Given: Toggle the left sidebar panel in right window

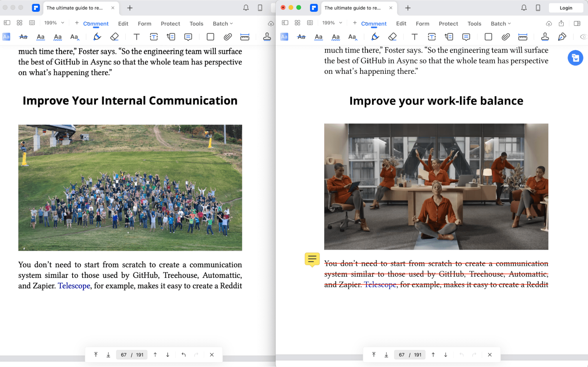Looking at the screenshot, I should (x=285, y=23).
